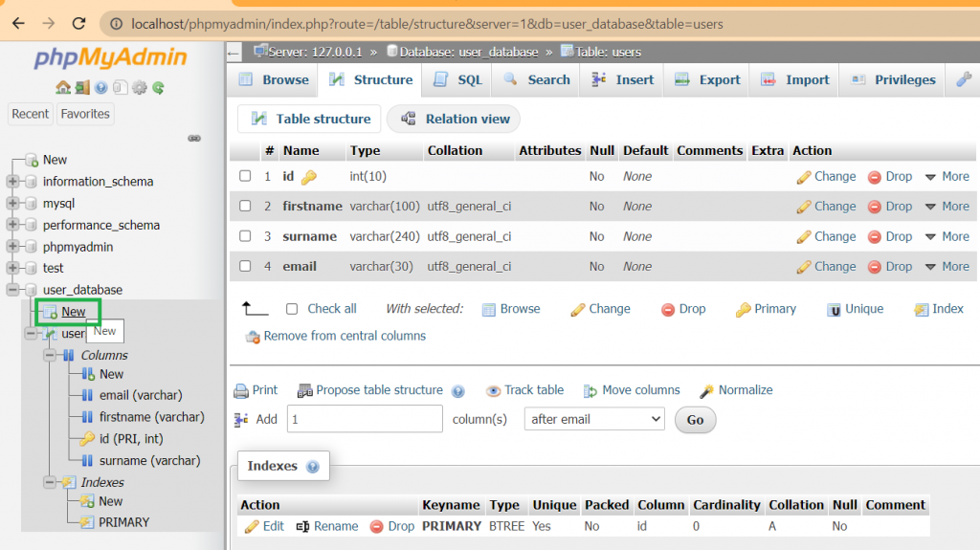Viewport: 980px width, 550px height.
Task: Open the settings gear icon in sidebar
Action: click(x=140, y=88)
